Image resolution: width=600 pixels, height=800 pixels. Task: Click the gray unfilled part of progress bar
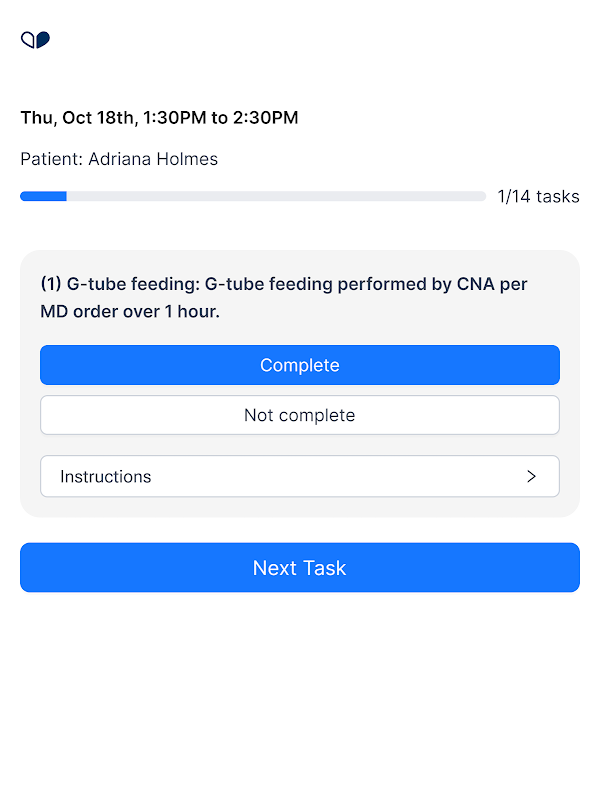276,196
